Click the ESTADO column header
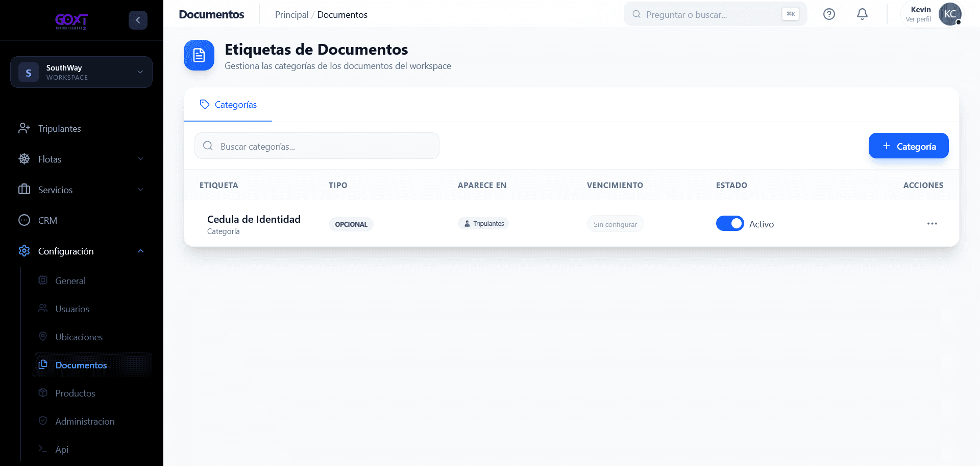This screenshot has height=466, width=980. coord(731,185)
